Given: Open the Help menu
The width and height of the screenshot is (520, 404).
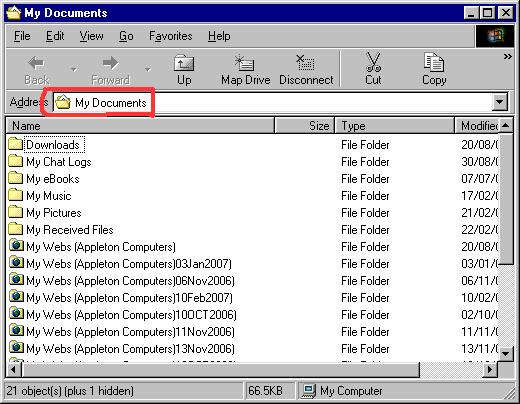Looking at the screenshot, I should click(219, 36).
